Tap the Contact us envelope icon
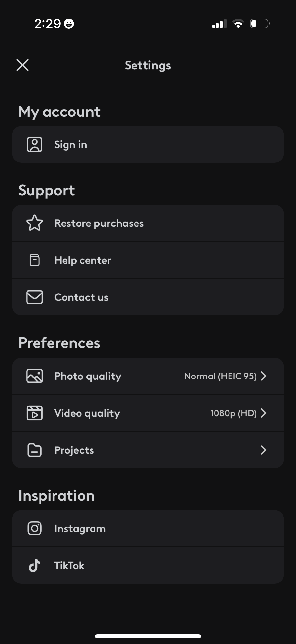 pos(34,297)
